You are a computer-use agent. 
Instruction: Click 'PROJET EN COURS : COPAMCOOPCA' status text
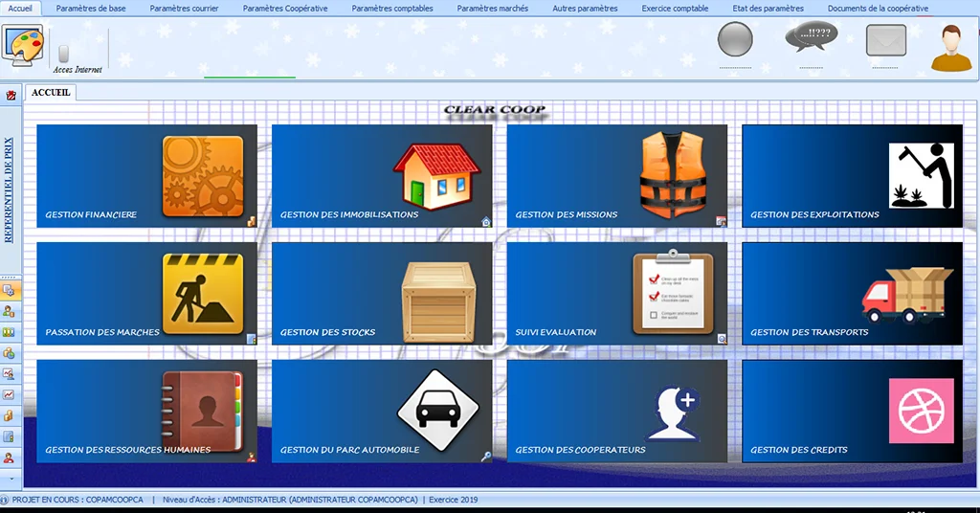coord(78,500)
